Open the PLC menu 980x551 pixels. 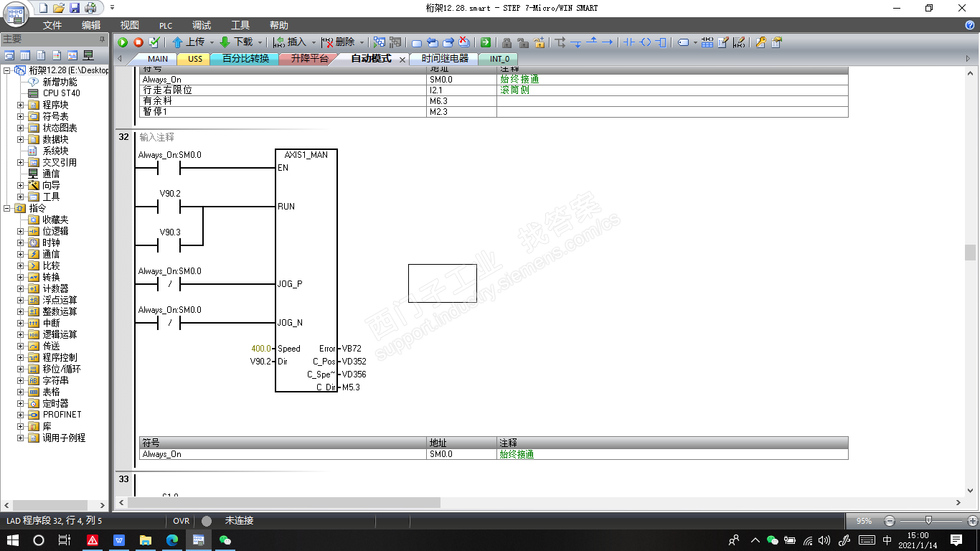[166, 25]
